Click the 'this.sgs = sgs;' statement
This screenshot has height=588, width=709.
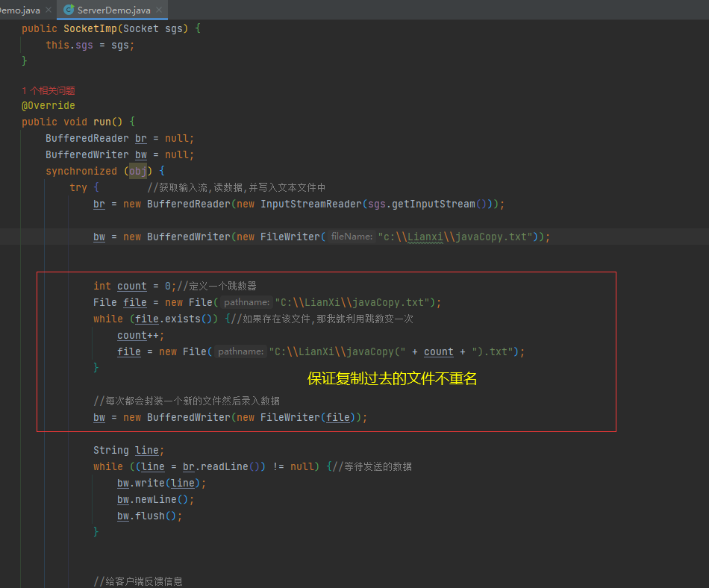coord(90,46)
